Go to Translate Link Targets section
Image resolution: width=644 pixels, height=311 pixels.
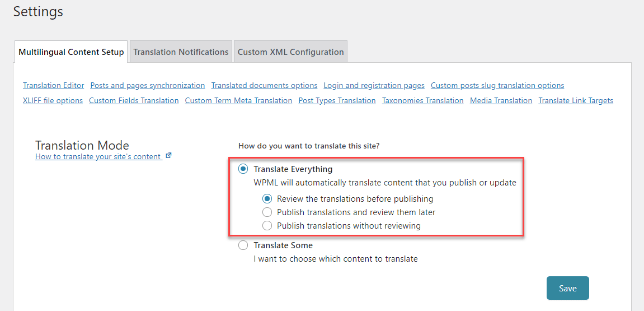coord(576,101)
